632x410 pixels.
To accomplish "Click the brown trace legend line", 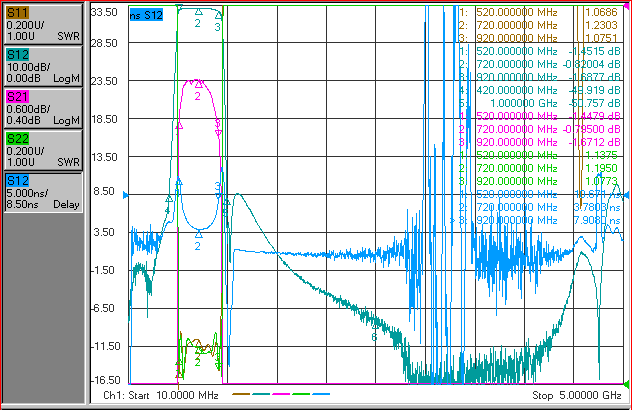I will pyautogui.click(x=241, y=394).
